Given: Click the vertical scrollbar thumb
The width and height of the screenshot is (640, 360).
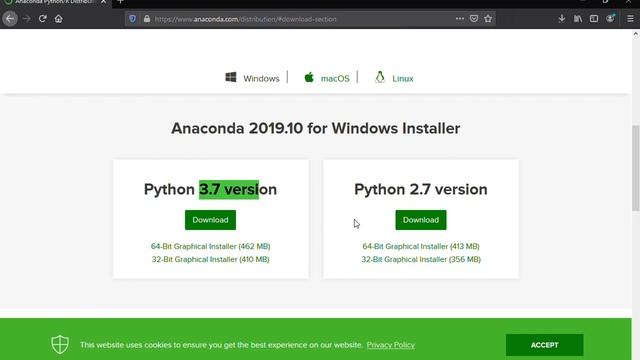Looking at the screenshot, I should [x=636, y=168].
